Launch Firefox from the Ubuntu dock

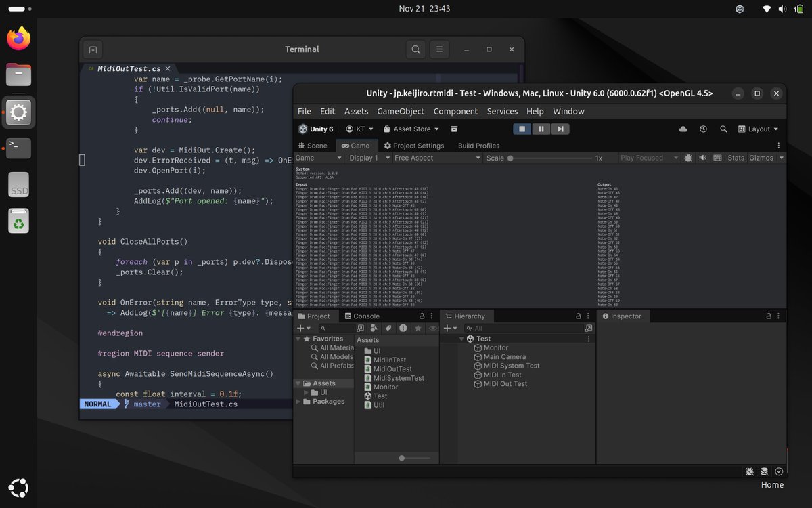(19, 38)
